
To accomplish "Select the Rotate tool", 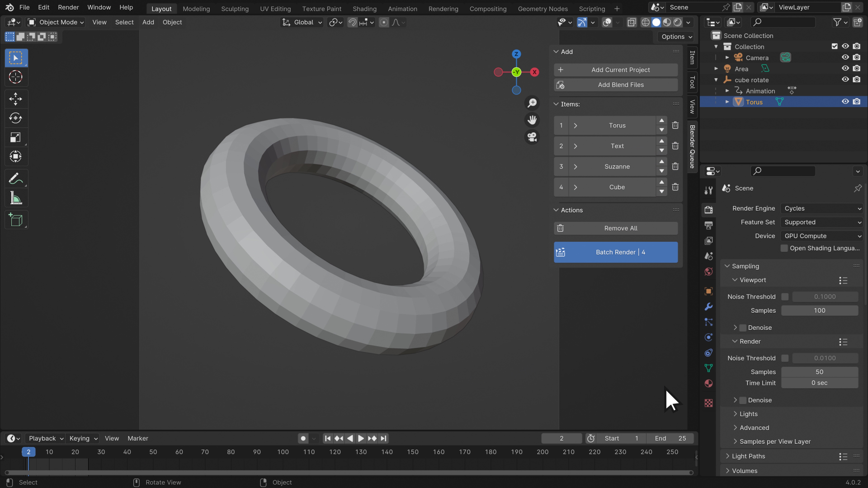I will coord(16,118).
